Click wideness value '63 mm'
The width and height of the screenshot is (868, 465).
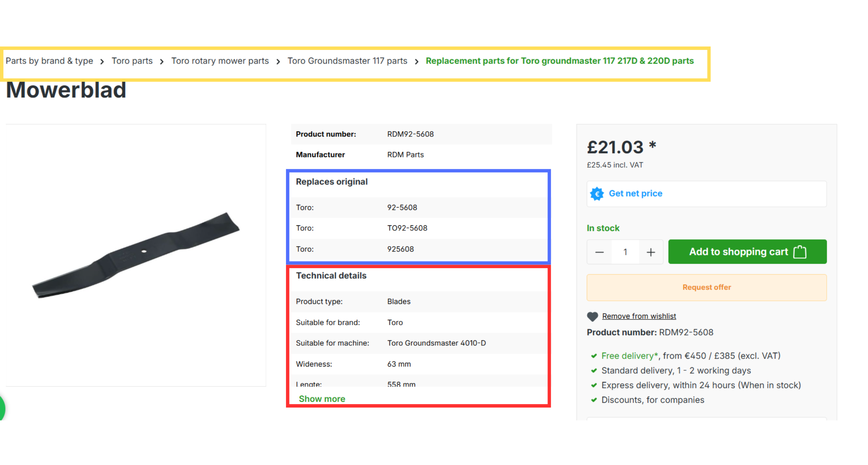pos(399,364)
